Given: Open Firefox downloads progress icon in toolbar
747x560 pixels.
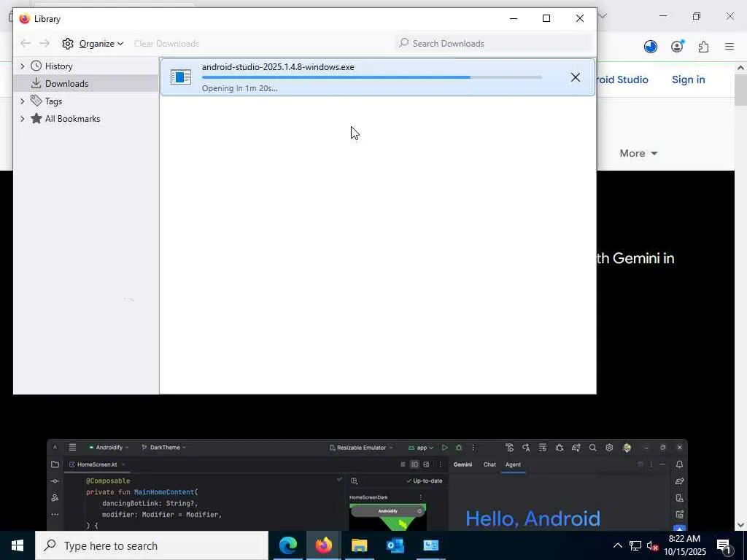Looking at the screenshot, I should coord(650,46).
